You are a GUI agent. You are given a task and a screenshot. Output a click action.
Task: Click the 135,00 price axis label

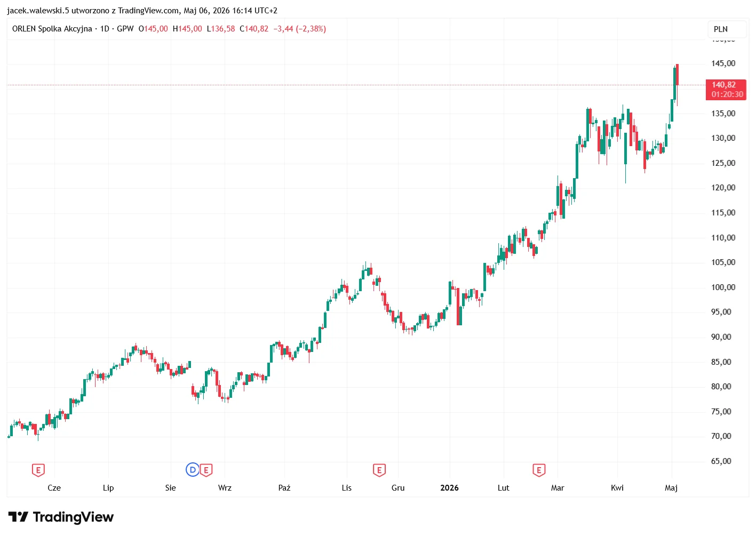[x=723, y=113]
